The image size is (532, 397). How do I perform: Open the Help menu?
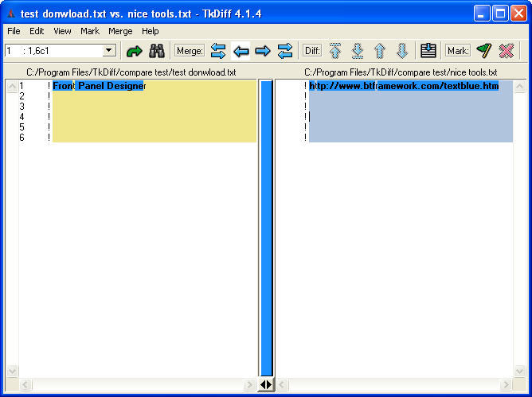[x=151, y=31]
